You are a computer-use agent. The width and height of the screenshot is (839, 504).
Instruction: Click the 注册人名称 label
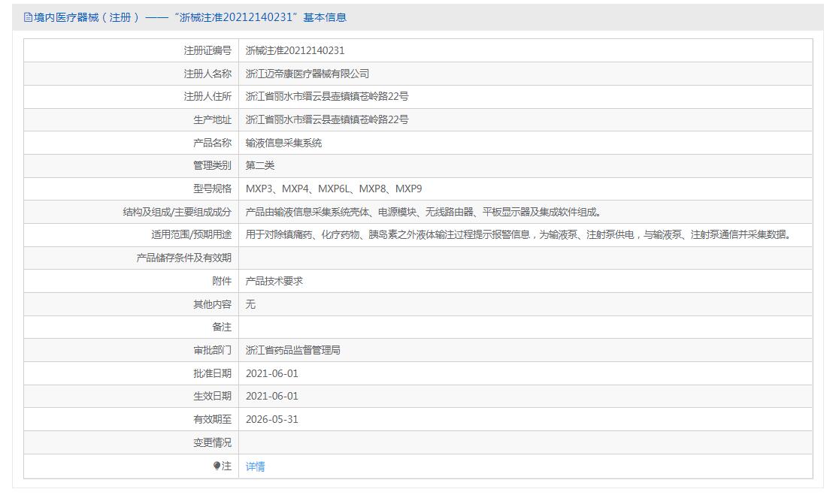pyautogui.click(x=207, y=74)
